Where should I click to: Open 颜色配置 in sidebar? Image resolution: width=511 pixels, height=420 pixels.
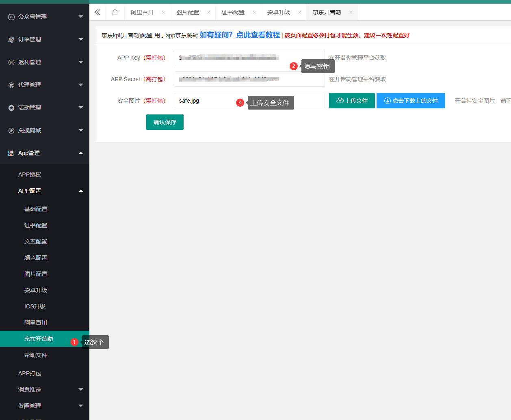tap(36, 258)
